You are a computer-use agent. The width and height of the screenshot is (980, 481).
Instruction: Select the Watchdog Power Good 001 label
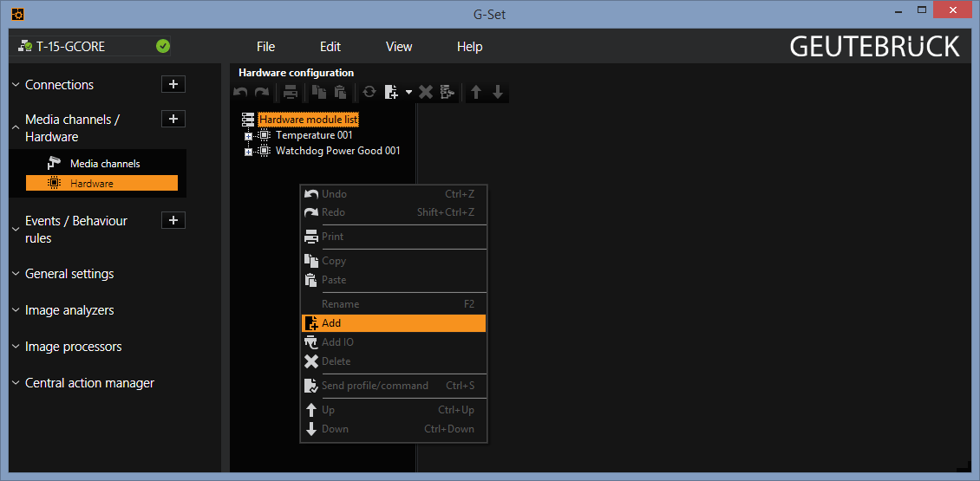coord(337,151)
